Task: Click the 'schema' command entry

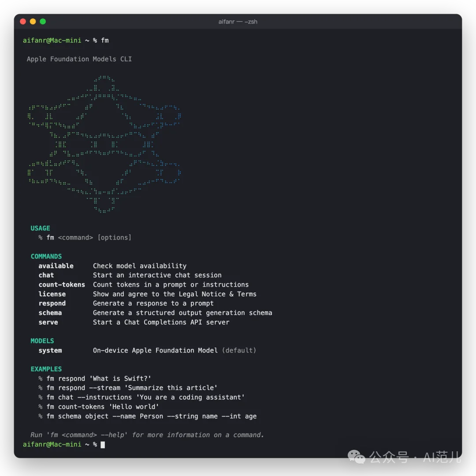Action: [x=50, y=313]
